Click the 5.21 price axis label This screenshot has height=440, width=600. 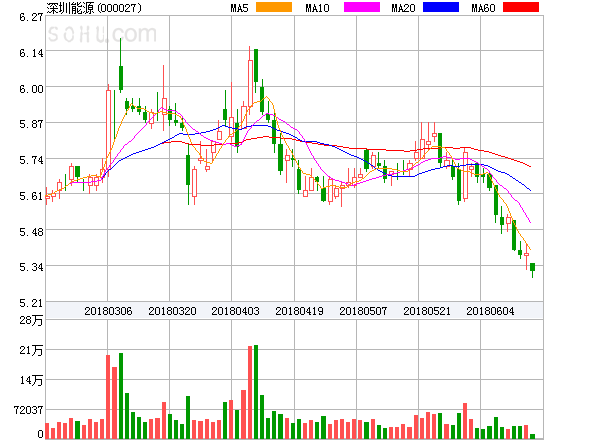tap(31, 303)
